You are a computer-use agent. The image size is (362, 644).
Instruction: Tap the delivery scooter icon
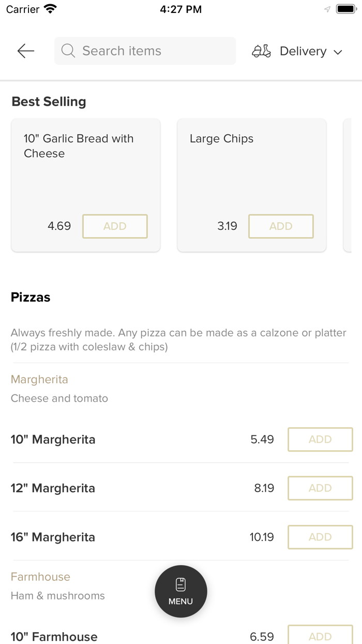click(x=261, y=51)
